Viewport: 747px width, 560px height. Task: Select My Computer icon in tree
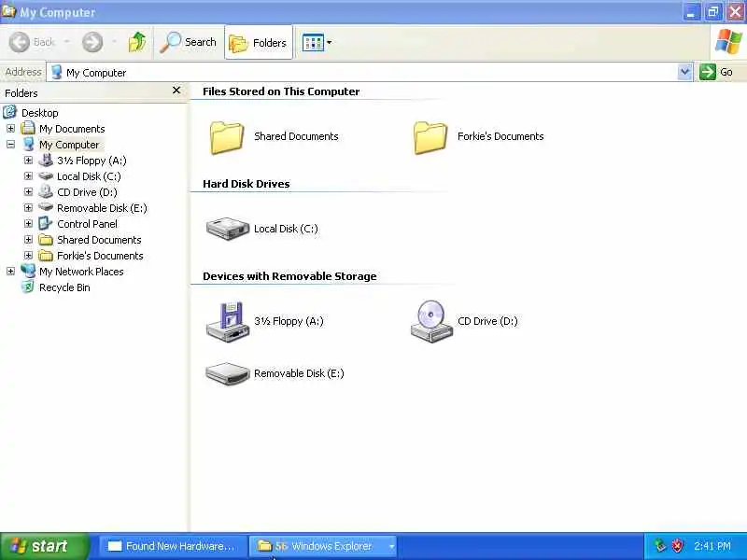point(29,144)
